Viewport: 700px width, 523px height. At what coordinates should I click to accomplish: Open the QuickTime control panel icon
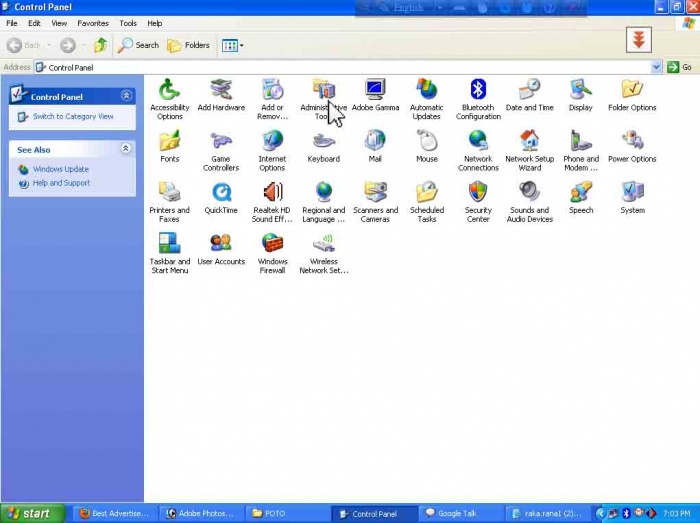coord(221,193)
